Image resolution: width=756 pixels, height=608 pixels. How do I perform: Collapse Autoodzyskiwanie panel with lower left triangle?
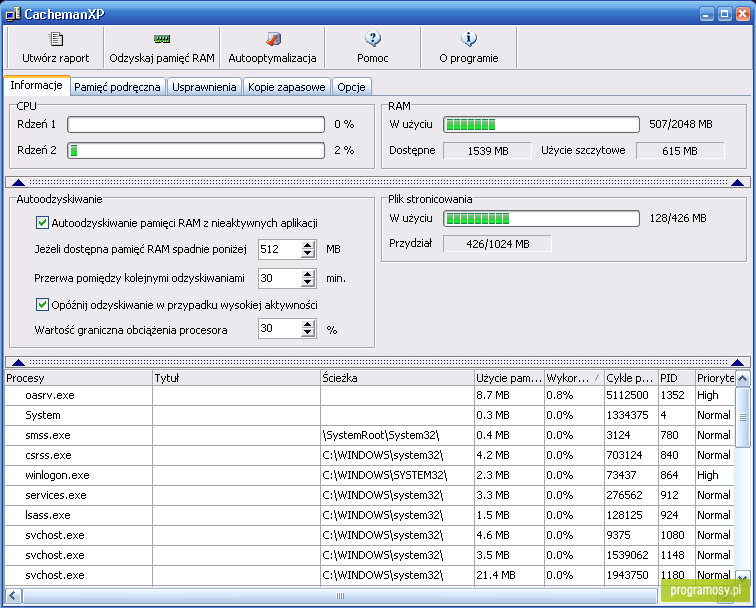click(x=18, y=363)
